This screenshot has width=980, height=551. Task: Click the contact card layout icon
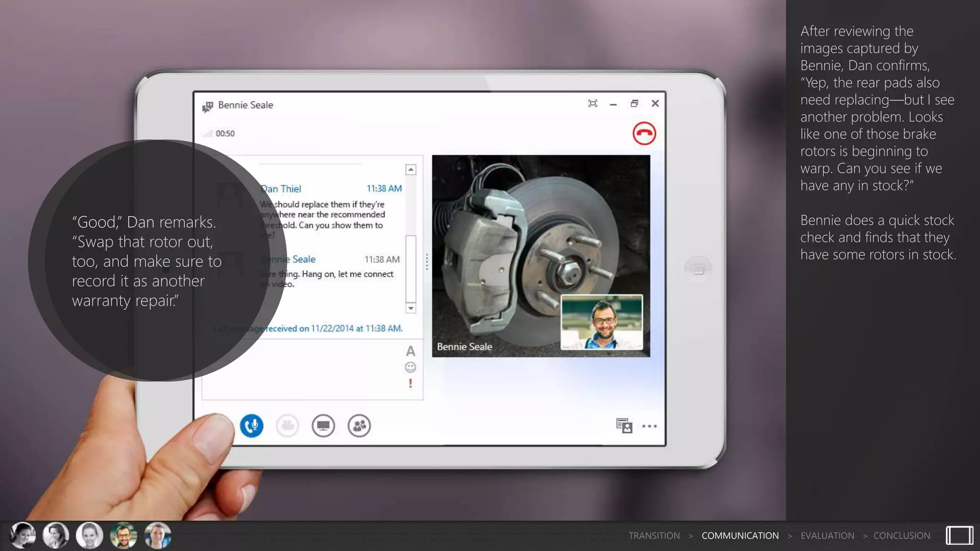(x=624, y=426)
